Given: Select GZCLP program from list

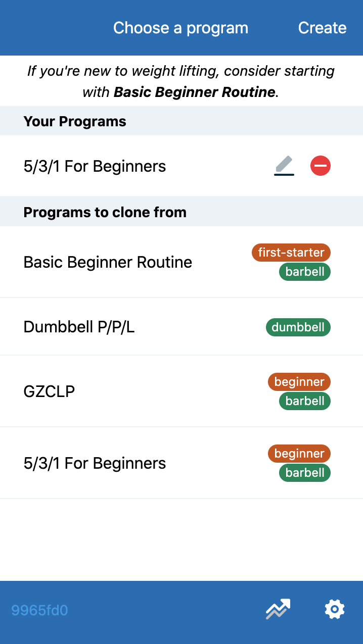Looking at the screenshot, I should click(181, 391).
